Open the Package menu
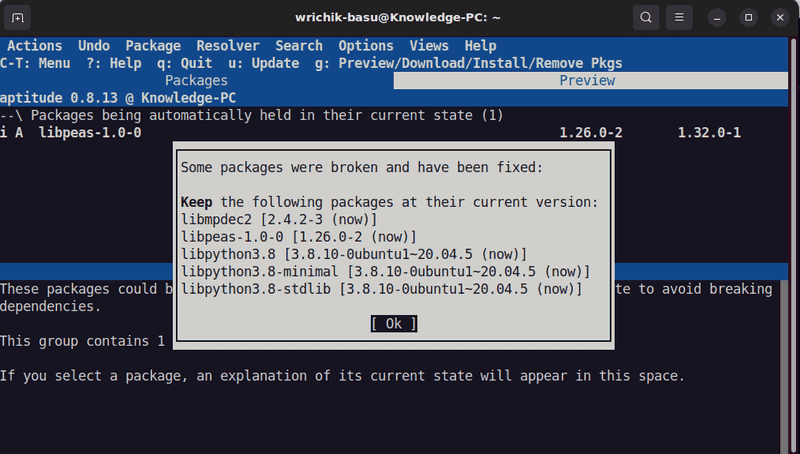The height and width of the screenshot is (454, 800). [153, 46]
